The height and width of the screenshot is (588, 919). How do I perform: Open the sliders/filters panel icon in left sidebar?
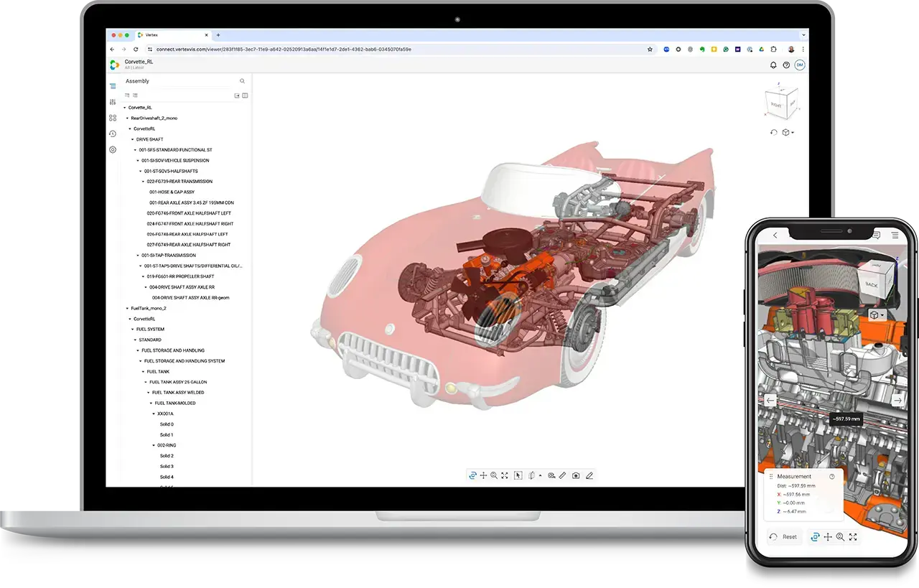[x=113, y=102]
